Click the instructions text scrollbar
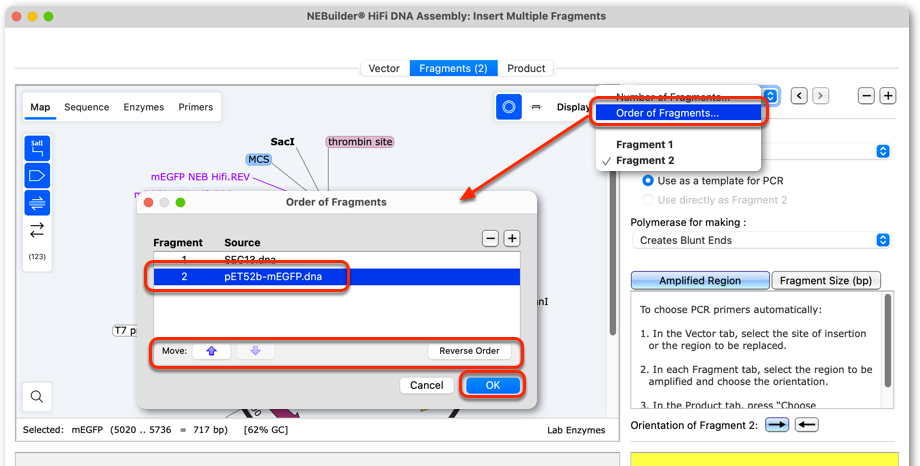Viewport: 920px width, 466px height. click(888, 340)
